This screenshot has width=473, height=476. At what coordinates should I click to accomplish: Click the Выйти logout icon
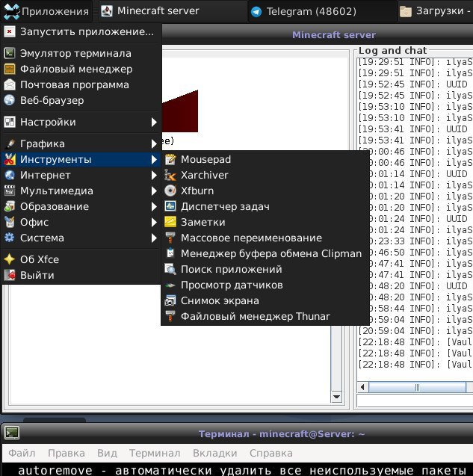tap(10, 275)
